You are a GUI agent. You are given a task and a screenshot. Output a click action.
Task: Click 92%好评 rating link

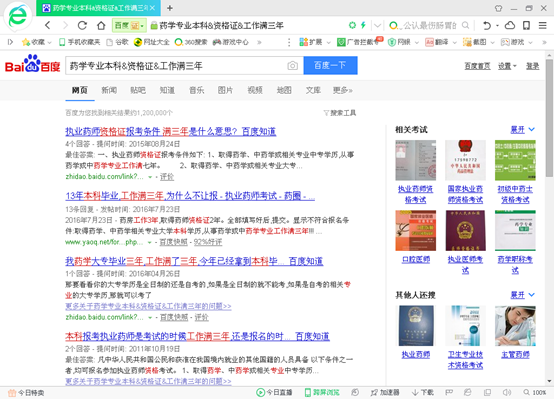(x=208, y=242)
